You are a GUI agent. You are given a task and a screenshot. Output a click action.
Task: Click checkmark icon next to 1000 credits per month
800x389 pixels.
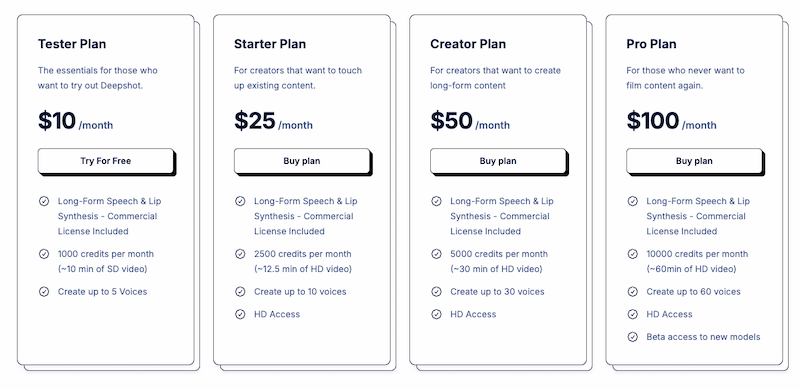pyautogui.click(x=44, y=254)
